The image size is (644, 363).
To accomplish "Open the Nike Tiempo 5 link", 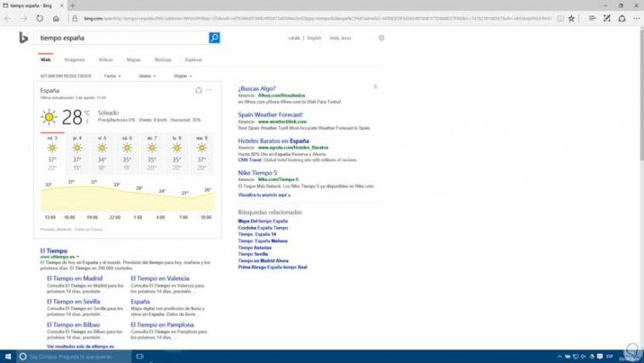I will (x=257, y=173).
